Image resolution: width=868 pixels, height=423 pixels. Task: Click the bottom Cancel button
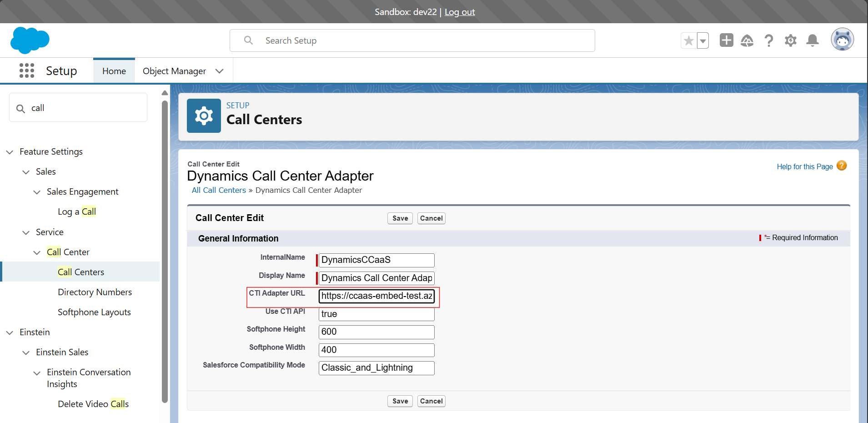[x=431, y=401]
